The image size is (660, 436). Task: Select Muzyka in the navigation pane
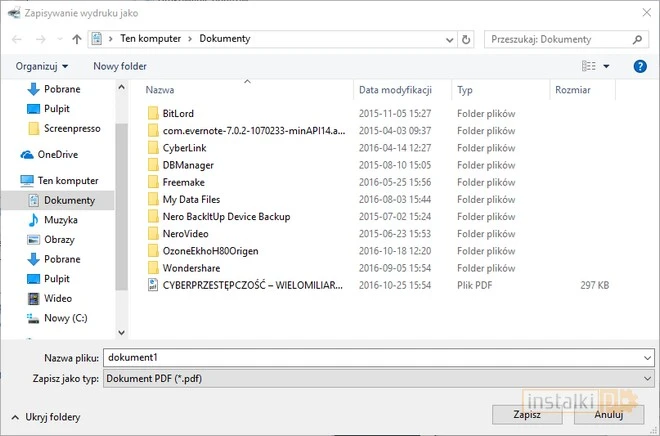tap(60, 220)
